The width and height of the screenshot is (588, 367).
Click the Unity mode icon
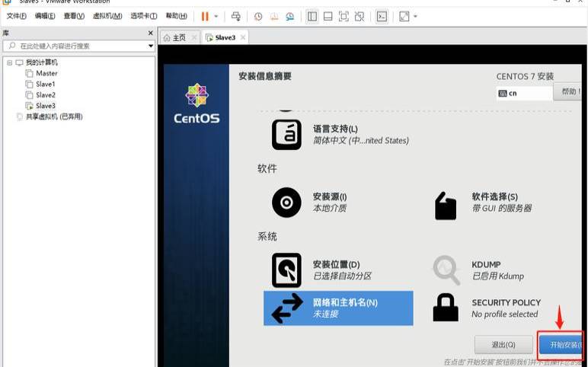coord(360,16)
